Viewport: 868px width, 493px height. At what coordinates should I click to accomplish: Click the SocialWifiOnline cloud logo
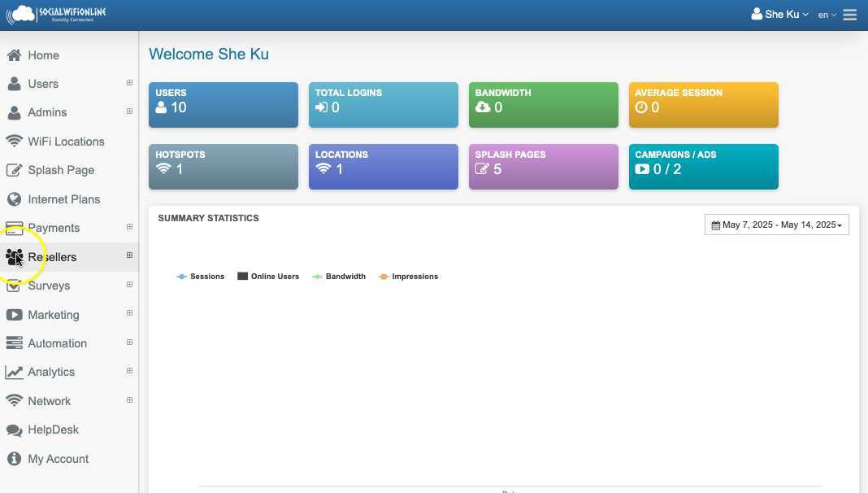coord(56,15)
